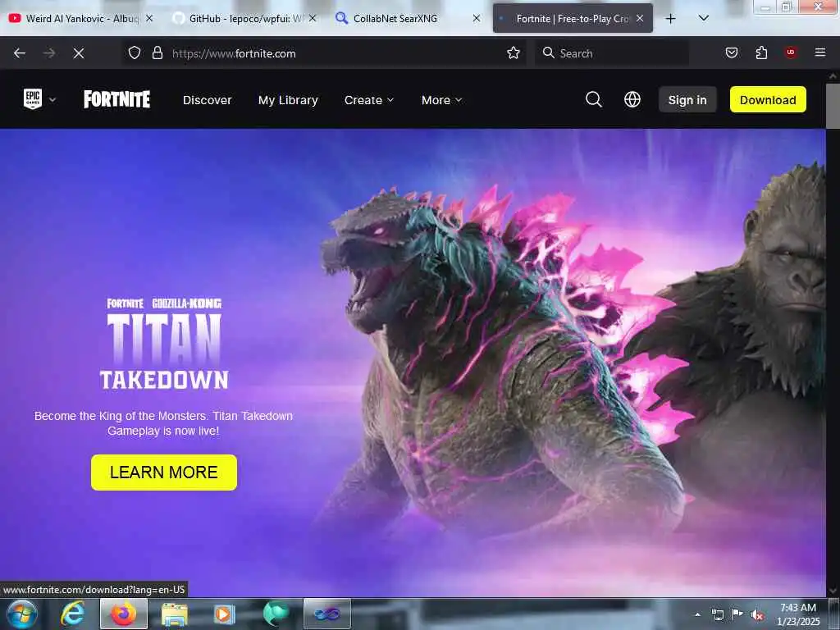Click the Sign in button
Viewport: 840px width, 630px height.
(687, 99)
